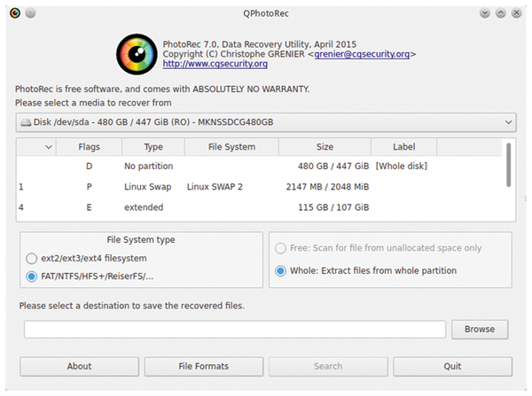Click the destination path input field
532x396 pixels.
235,330
